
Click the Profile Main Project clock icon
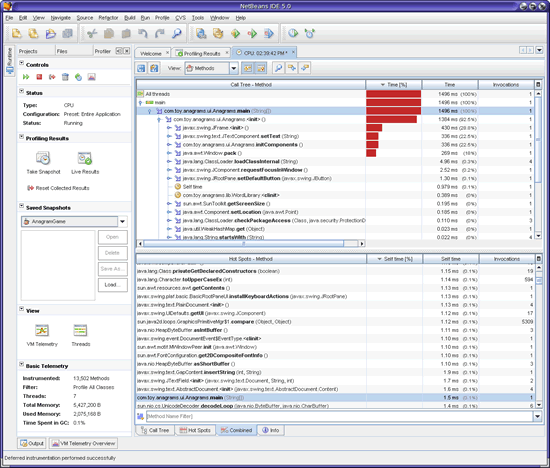pos(293,33)
